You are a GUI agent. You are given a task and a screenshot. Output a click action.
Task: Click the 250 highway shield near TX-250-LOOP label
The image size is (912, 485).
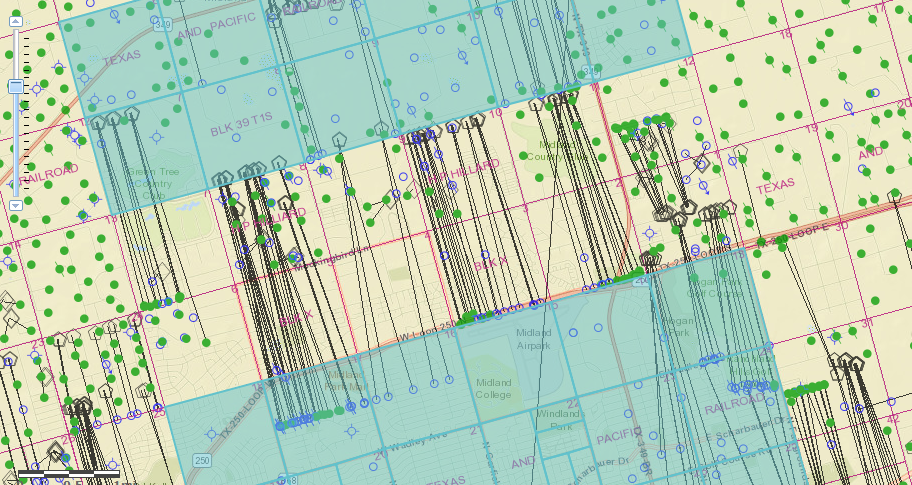point(202,461)
